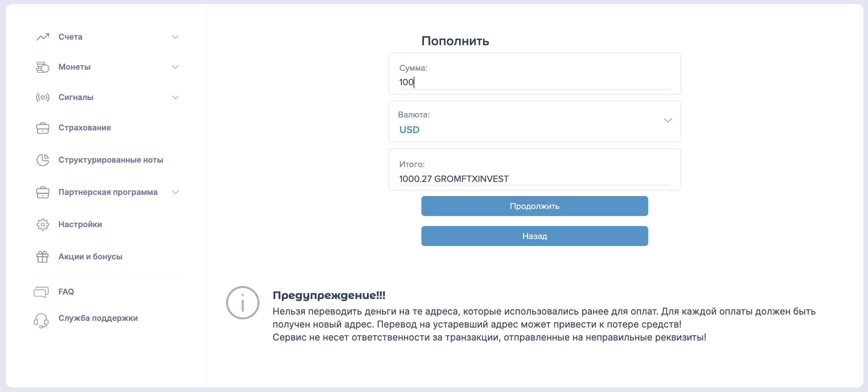Go to Структурированные ноты section

point(110,160)
